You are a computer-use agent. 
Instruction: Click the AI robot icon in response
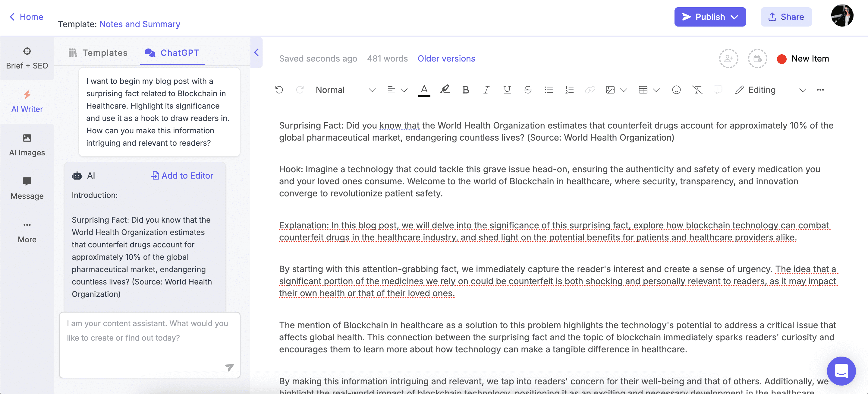pyautogui.click(x=77, y=176)
